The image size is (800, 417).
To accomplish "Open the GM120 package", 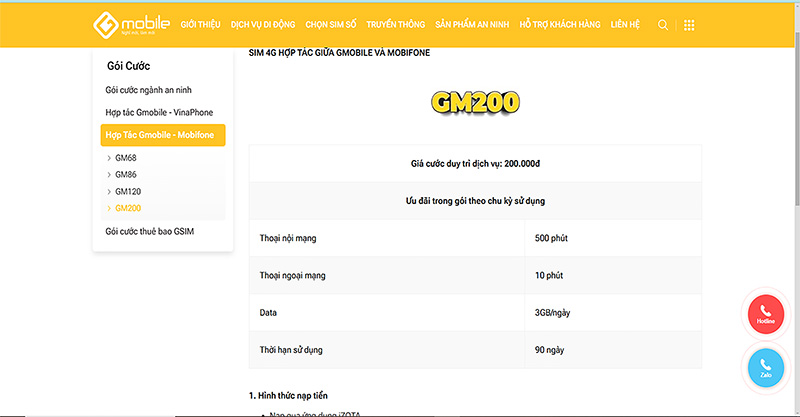I will coord(128,191).
